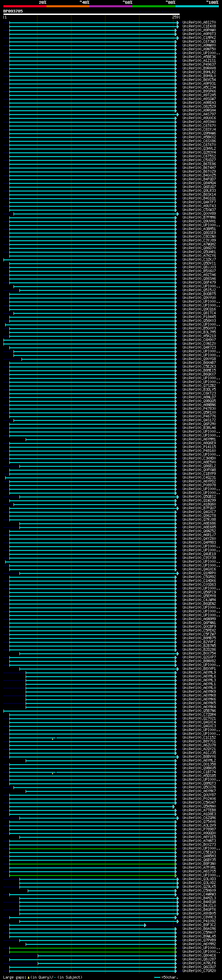
Task: Select hit UniRef100_P78987
Action: pos(199,829)
